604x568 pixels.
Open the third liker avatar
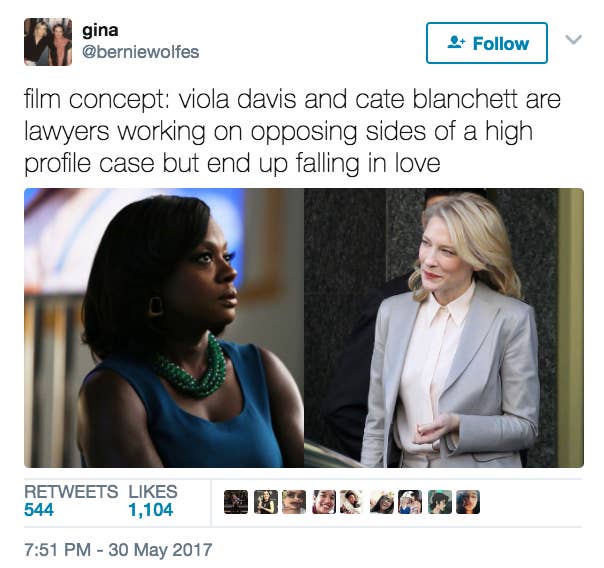click(x=294, y=502)
